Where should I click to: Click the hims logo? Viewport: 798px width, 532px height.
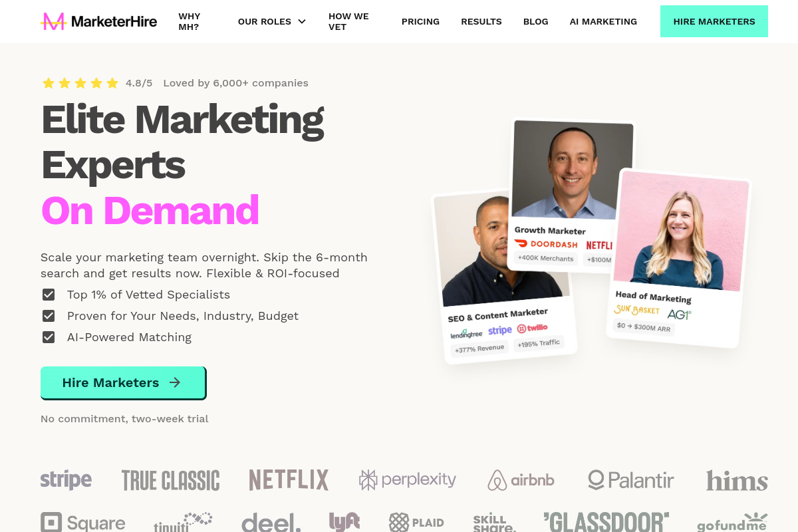coord(737,480)
